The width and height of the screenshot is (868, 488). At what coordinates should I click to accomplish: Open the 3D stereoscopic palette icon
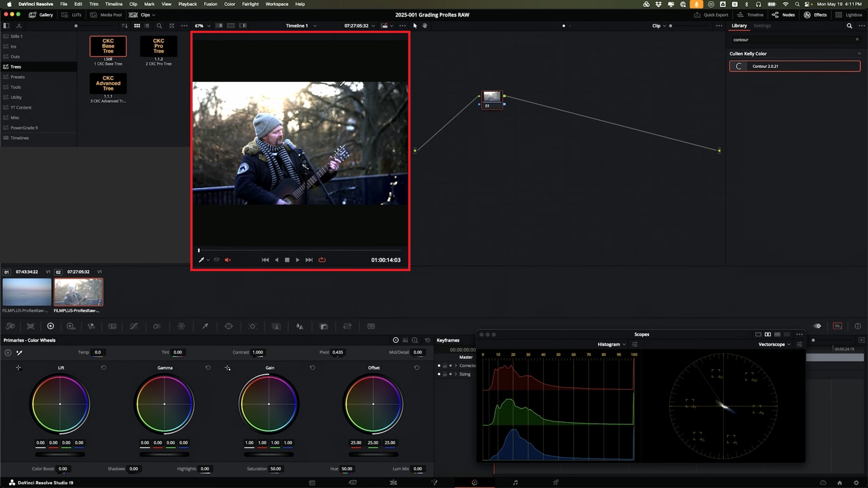pyautogui.click(x=371, y=326)
